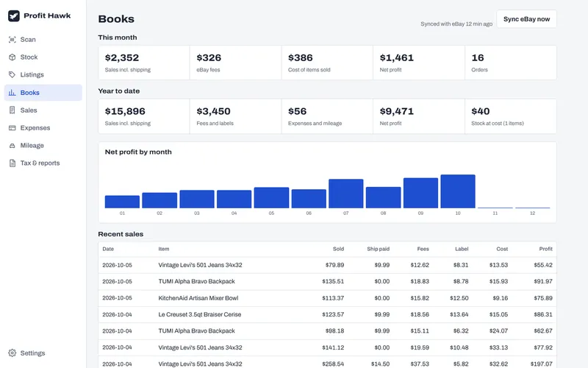
Task: Click the Synced with eBay 12 min ago text
Action: [x=456, y=24]
